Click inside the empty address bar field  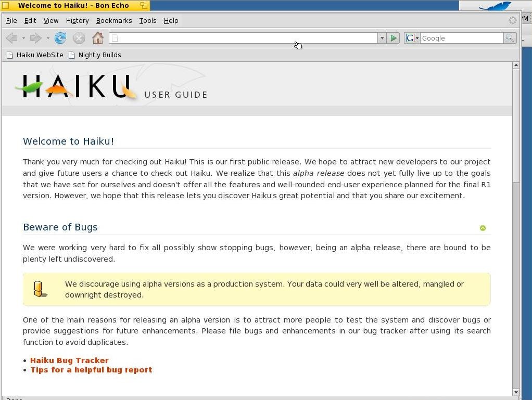(243, 38)
